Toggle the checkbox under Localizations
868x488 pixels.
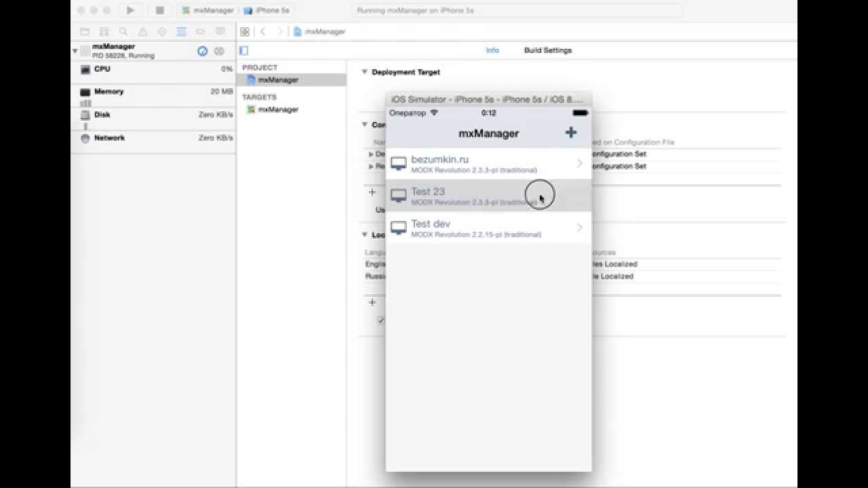[382, 320]
